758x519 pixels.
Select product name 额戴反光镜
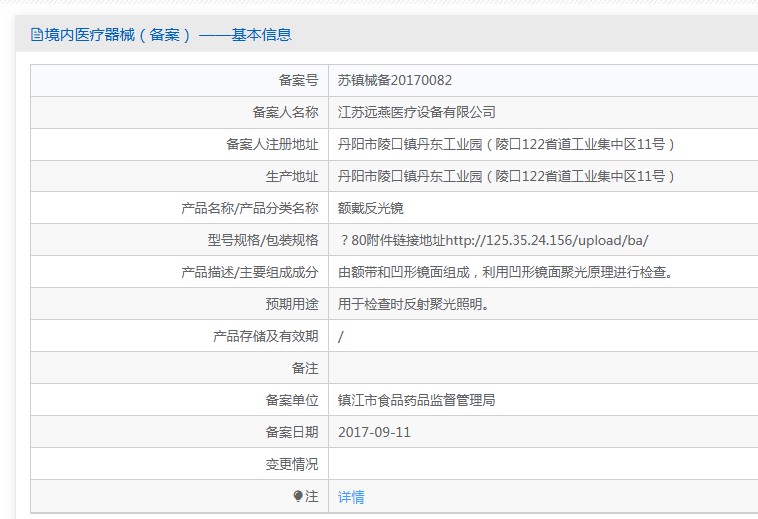point(371,208)
